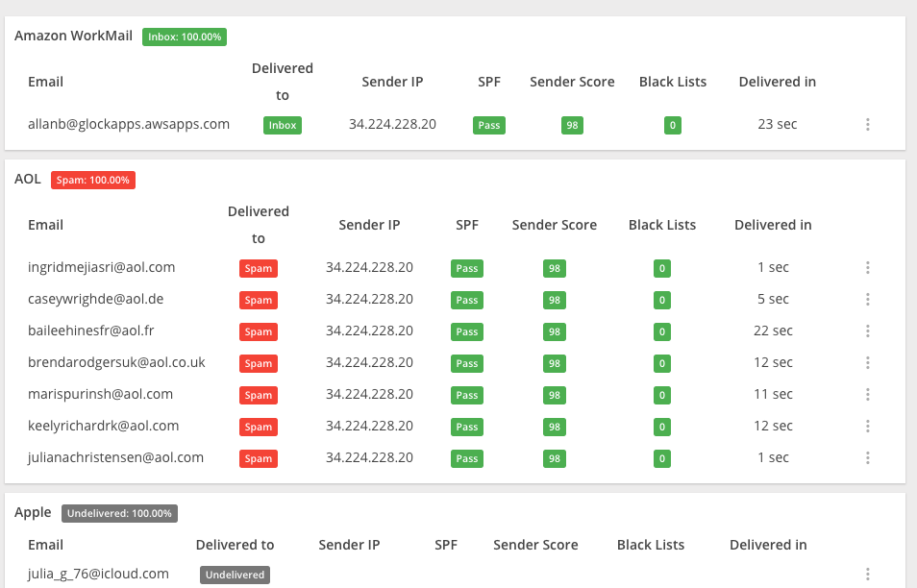Open options menu for allanb@glockapps.awsapps.com row

tap(867, 125)
